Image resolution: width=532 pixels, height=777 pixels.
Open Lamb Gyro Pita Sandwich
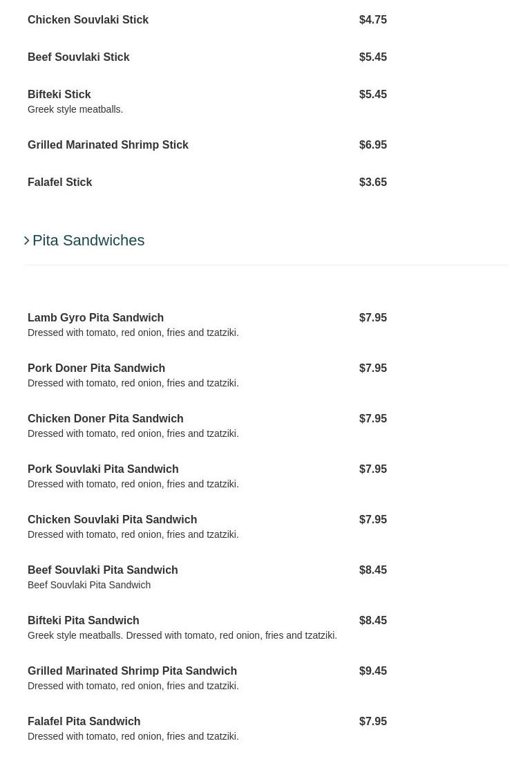[95, 318]
